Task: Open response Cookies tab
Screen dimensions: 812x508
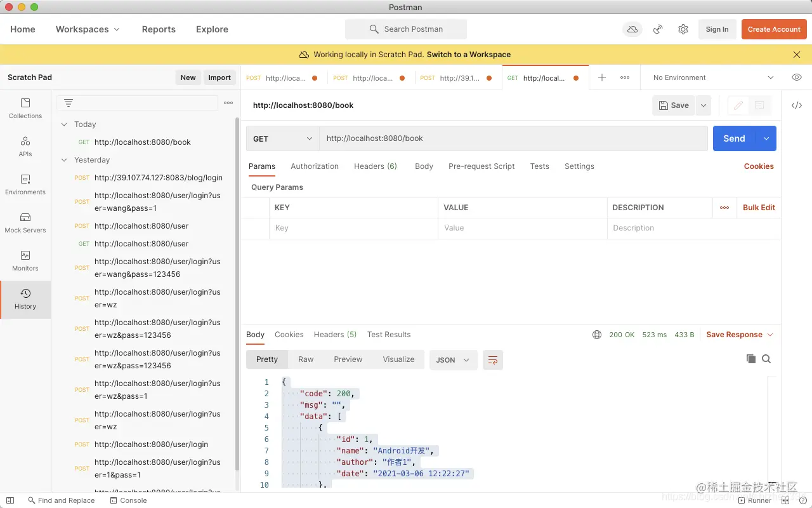Action: point(289,335)
